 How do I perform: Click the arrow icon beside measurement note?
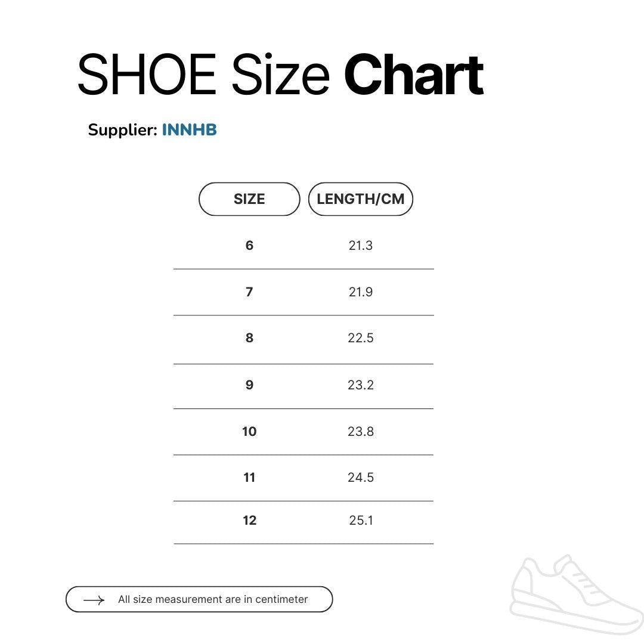click(x=94, y=600)
